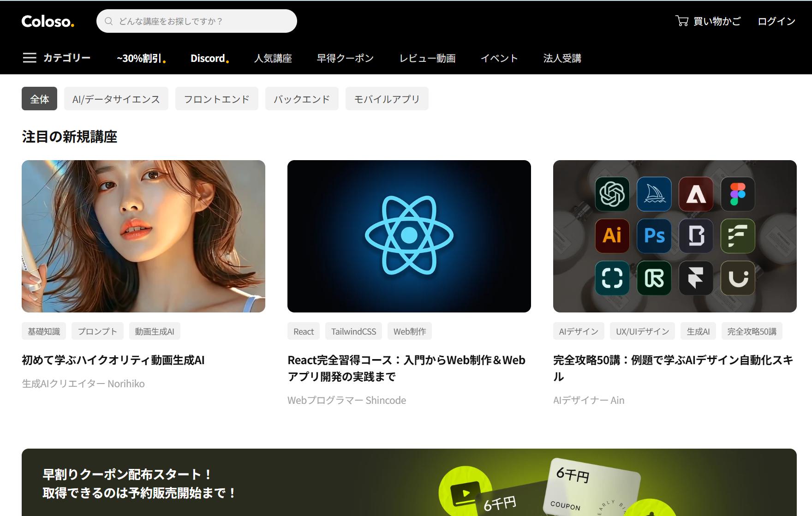Open 買い物かご shopping cart link

coord(708,21)
